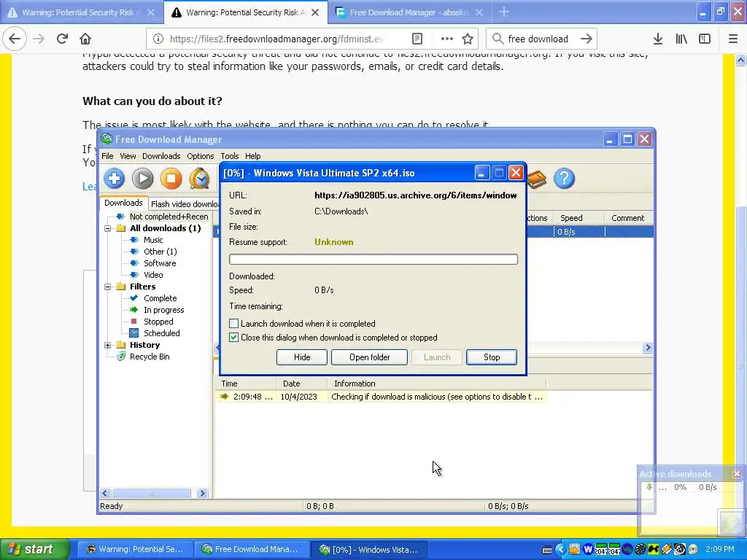Open Firefox hamburger menu
747x560 pixels.
click(x=733, y=39)
